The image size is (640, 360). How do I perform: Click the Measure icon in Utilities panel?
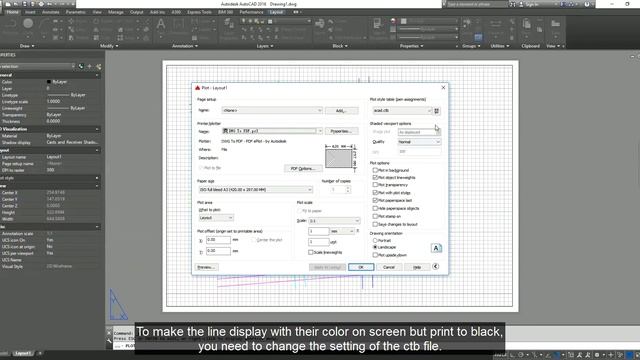click(x=496, y=24)
